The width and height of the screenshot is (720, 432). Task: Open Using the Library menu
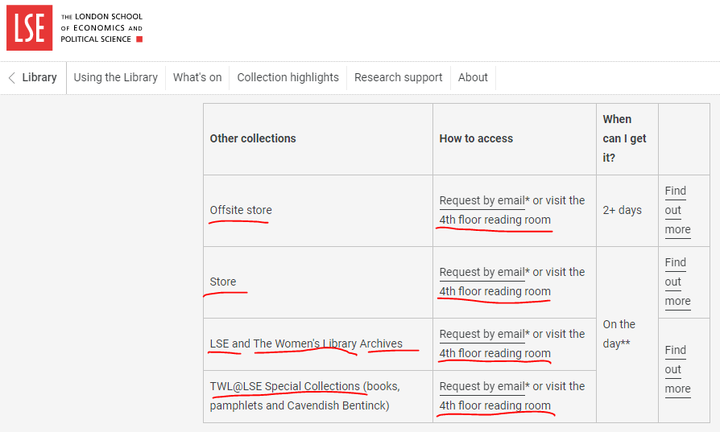pos(116,77)
